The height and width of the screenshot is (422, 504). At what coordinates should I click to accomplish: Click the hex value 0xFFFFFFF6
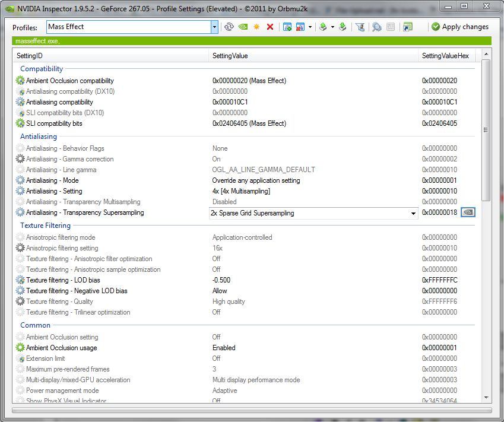pos(439,301)
